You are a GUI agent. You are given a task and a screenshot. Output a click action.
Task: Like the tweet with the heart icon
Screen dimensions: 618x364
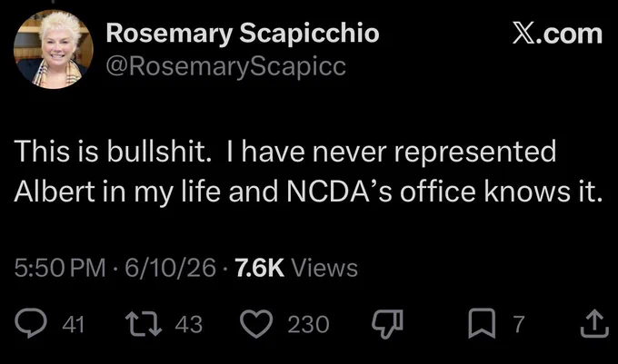click(x=256, y=324)
